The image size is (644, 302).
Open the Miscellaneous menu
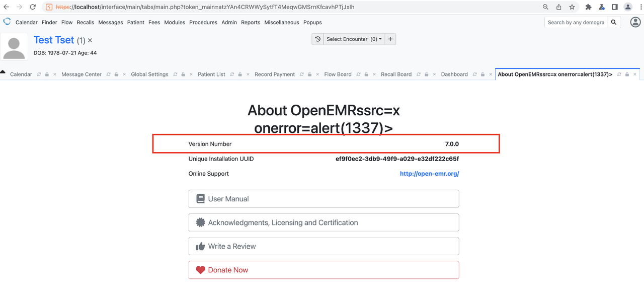282,22
